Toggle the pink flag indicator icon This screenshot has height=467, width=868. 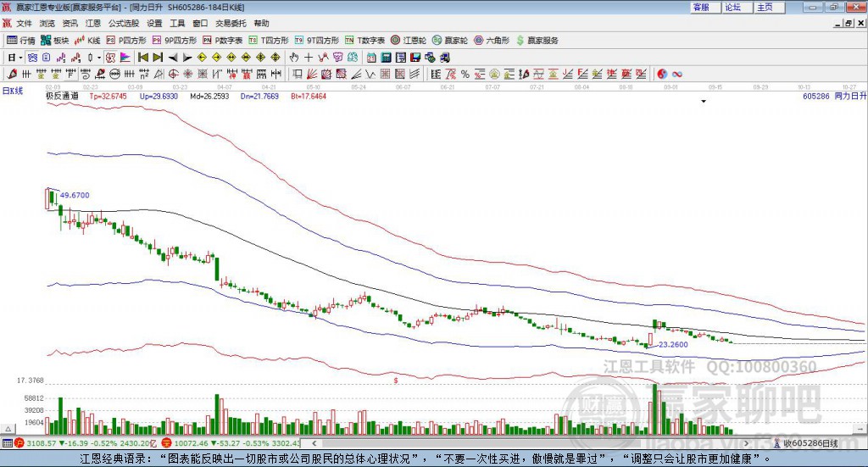[125, 58]
